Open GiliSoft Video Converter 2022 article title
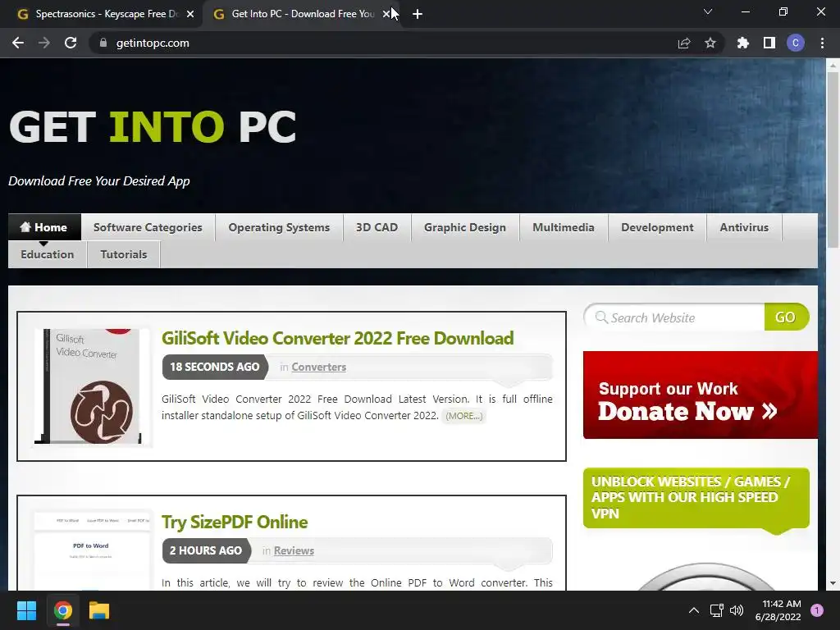The width and height of the screenshot is (840, 630). pos(337,338)
